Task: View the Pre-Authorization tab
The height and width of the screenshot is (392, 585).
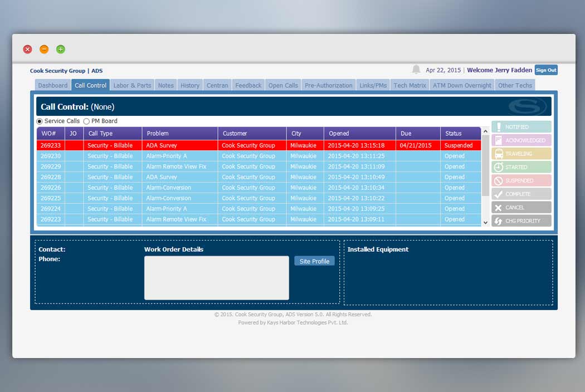Action: click(328, 85)
